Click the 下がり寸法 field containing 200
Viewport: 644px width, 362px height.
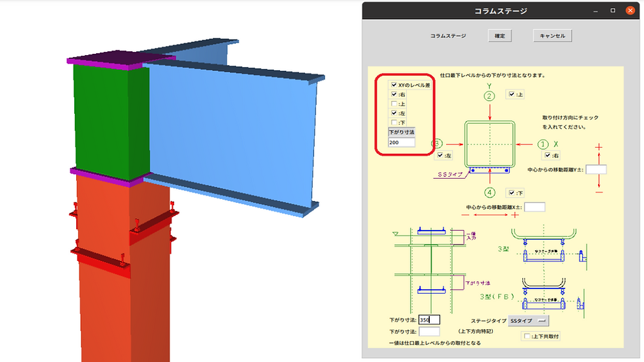click(x=402, y=143)
